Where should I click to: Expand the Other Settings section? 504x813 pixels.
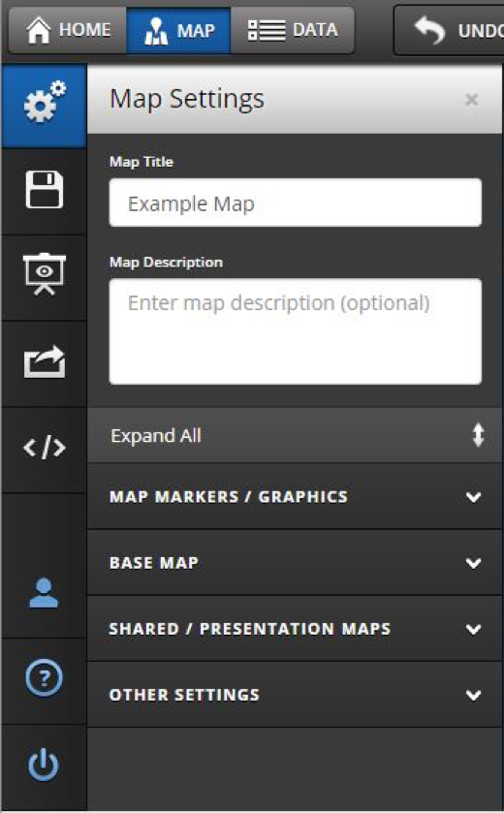pyautogui.click(x=295, y=695)
